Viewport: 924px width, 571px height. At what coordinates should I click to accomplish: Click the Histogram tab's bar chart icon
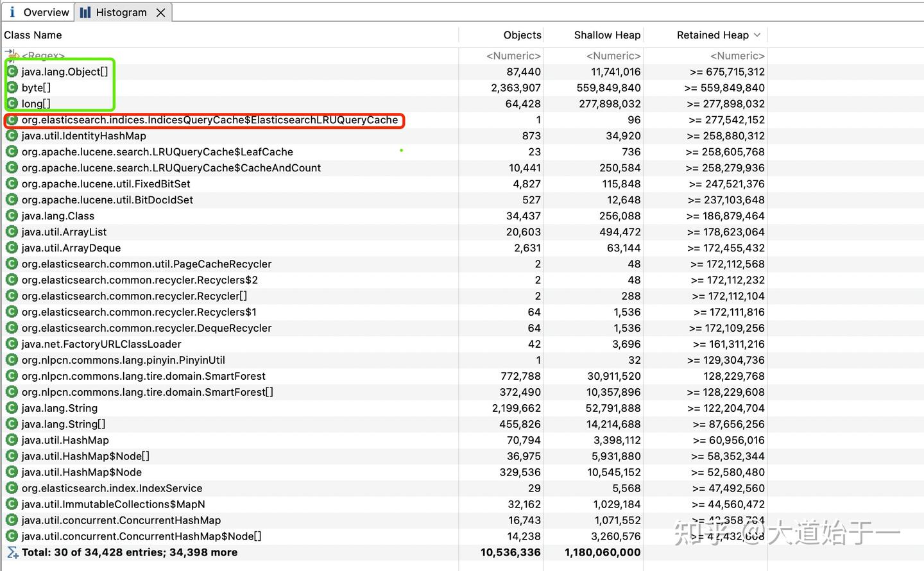(85, 12)
